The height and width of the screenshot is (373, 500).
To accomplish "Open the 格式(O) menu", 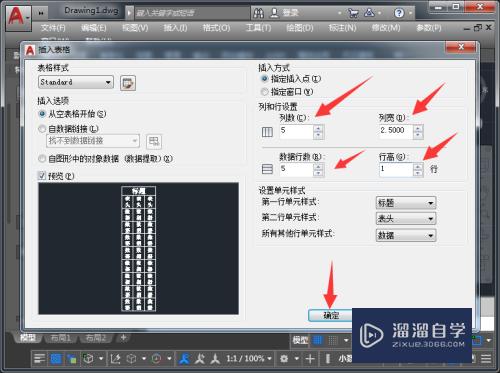I will click(216, 28).
